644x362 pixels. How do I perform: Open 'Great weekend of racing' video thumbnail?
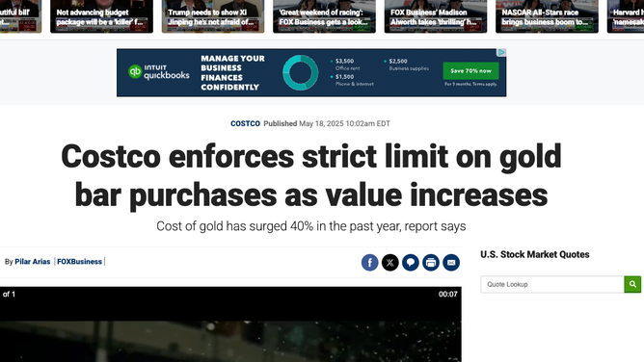324,16
